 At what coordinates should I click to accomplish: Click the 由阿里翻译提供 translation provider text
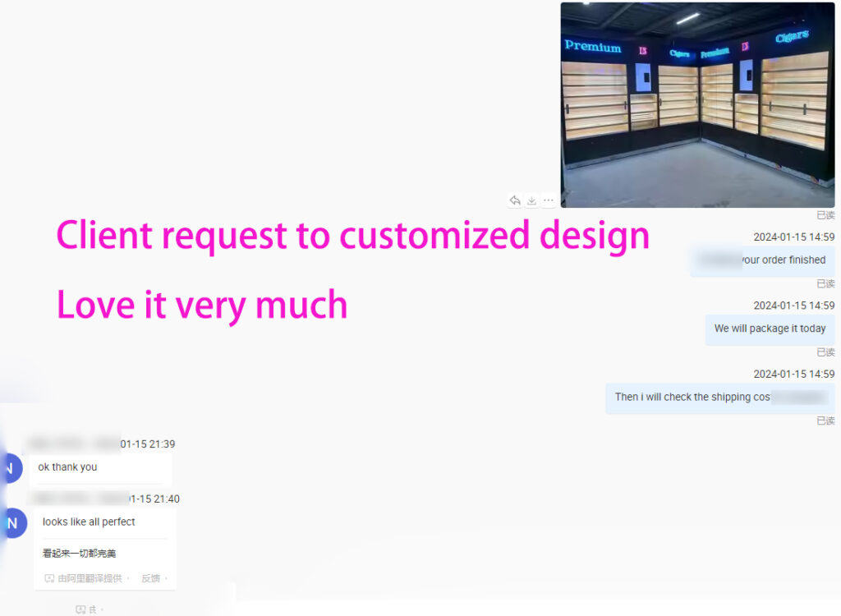coord(90,578)
